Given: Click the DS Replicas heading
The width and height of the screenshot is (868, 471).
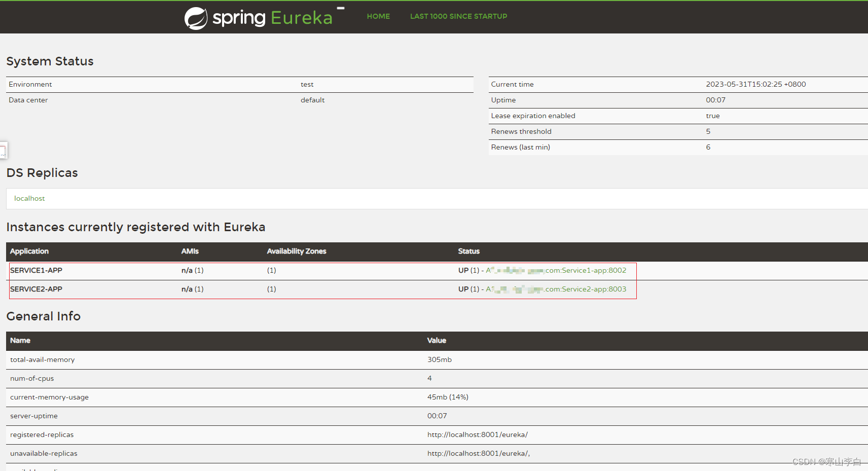Looking at the screenshot, I should (x=42, y=173).
